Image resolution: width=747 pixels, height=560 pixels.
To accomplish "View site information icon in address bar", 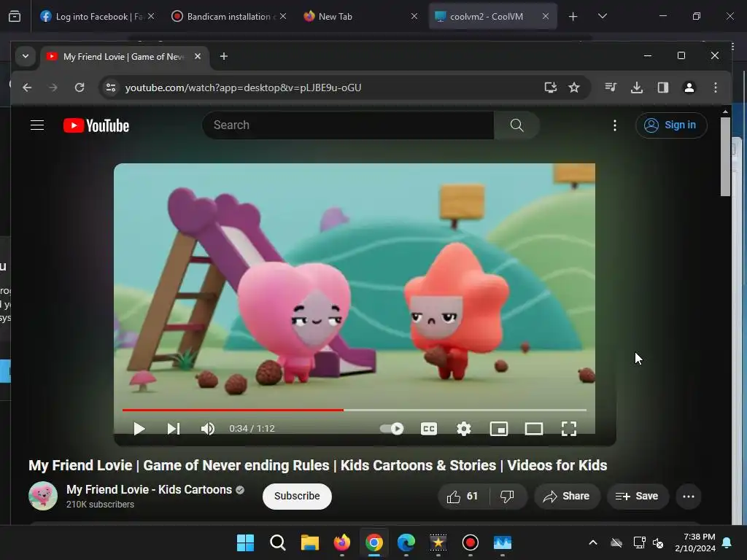I will [111, 87].
